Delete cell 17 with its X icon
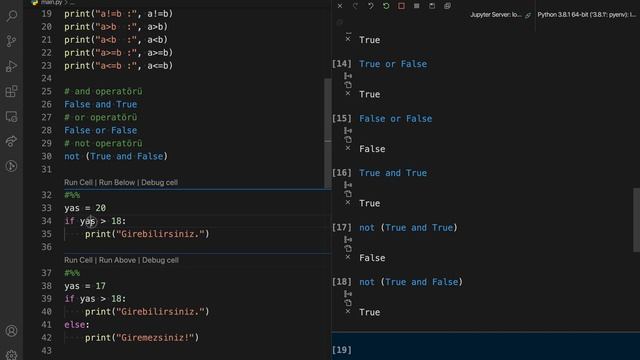Screen dimensions: 640x360 [348, 257]
